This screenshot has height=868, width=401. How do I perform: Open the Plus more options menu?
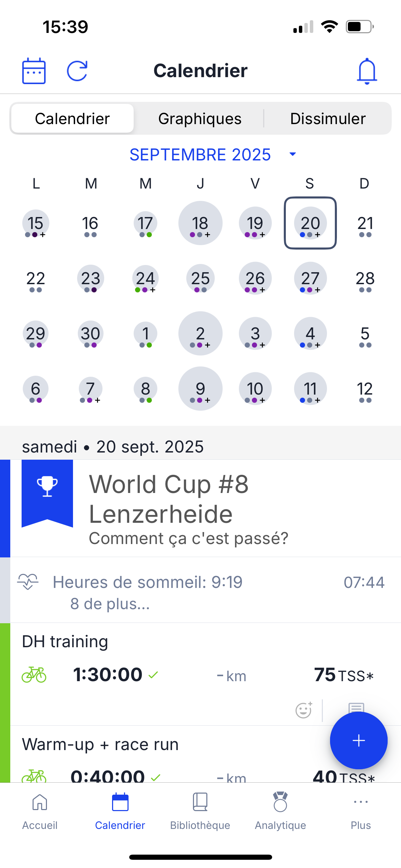(x=361, y=808)
